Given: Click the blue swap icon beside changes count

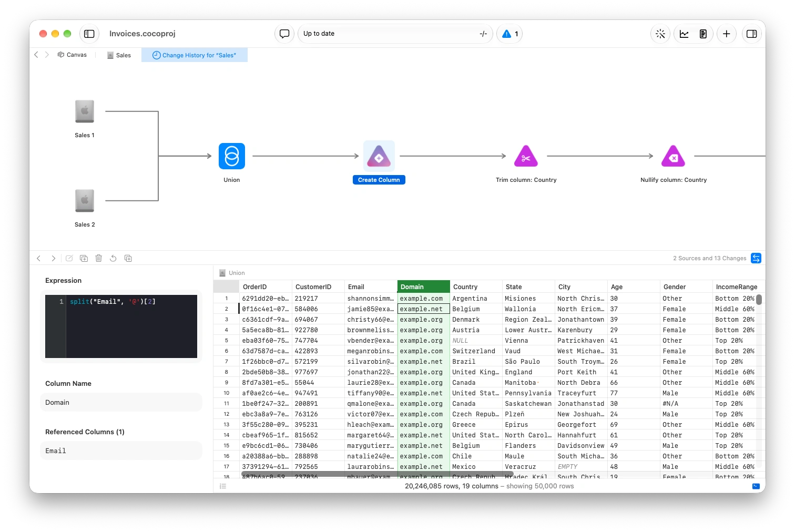Looking at the screenshot, I should point(756,258).
